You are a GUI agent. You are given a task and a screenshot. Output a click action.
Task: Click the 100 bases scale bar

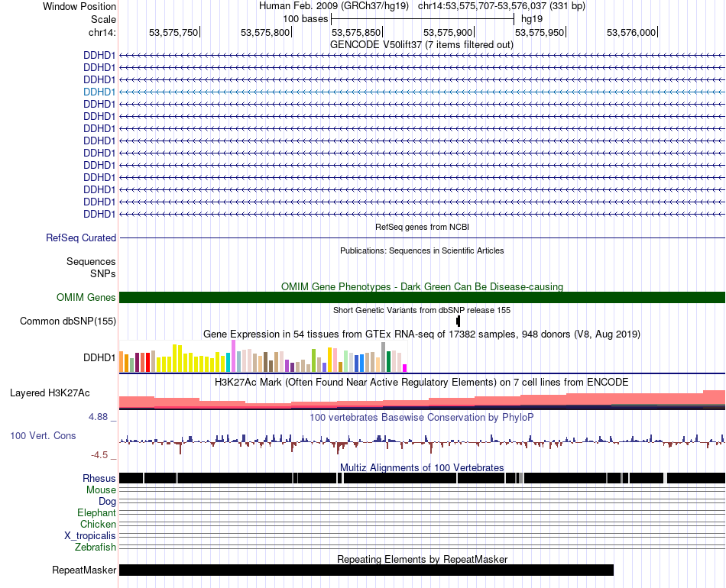[423, 19]
